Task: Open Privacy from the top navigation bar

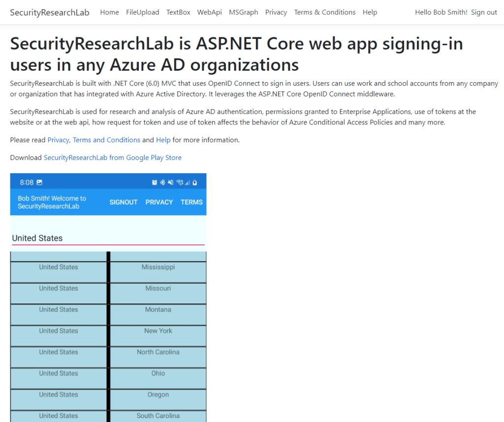Action: (x=276, y=12)
